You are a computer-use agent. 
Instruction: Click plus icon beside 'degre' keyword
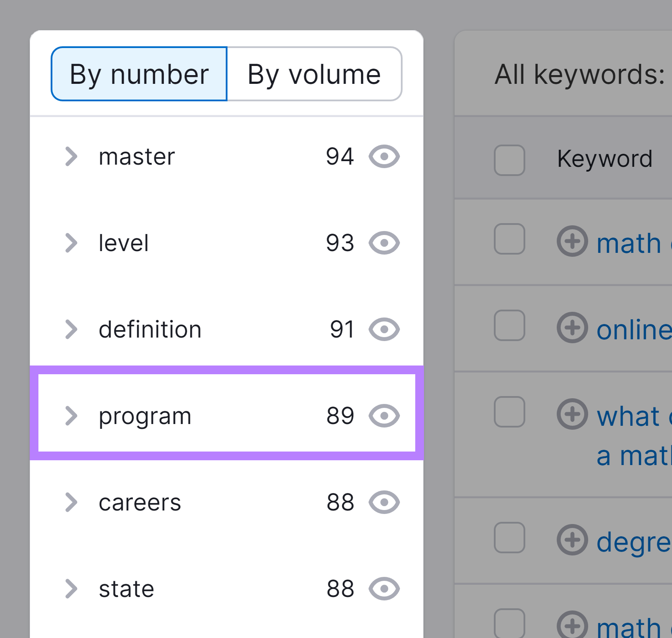pos(572,540)
